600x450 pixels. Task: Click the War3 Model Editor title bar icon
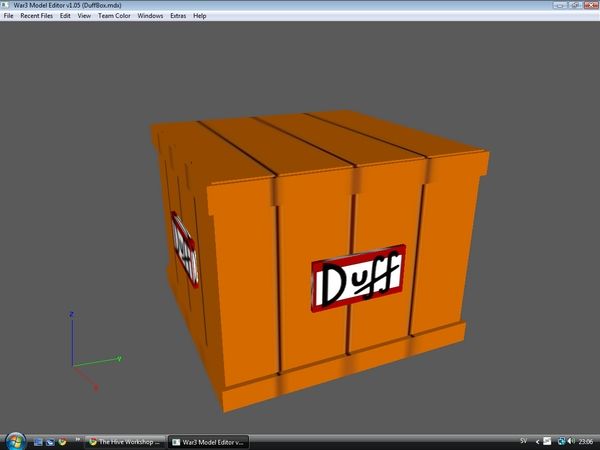[5, 5]
